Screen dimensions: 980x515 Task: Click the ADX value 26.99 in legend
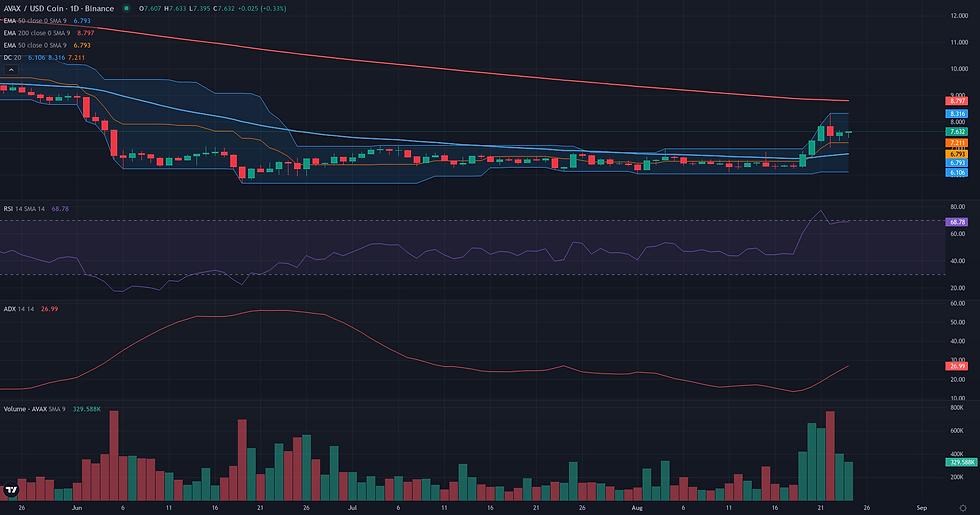click(49, 309)
